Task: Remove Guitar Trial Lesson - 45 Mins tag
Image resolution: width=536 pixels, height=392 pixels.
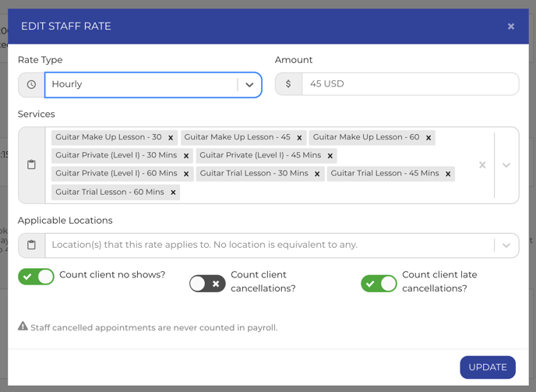Action: pos(448,174)
